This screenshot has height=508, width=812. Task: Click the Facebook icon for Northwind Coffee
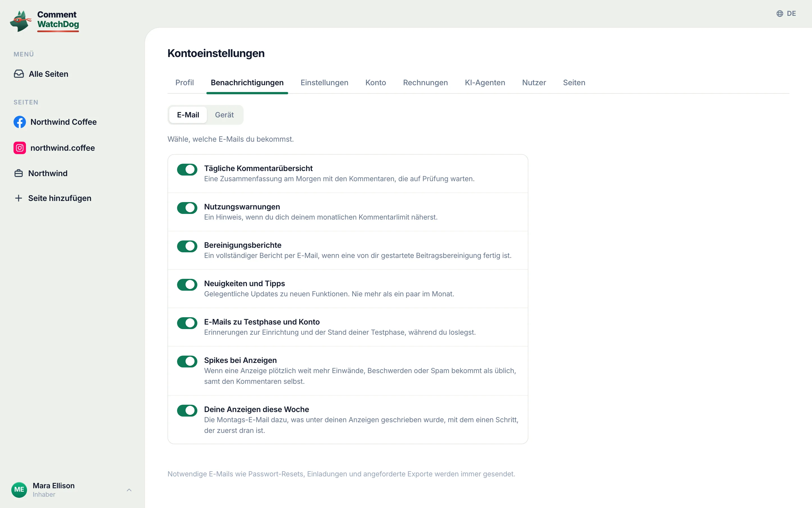[x=19, y=122]
